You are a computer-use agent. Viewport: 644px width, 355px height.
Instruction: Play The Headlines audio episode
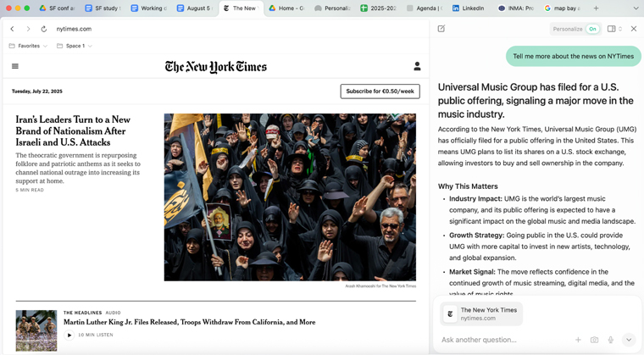pos(69,335)
